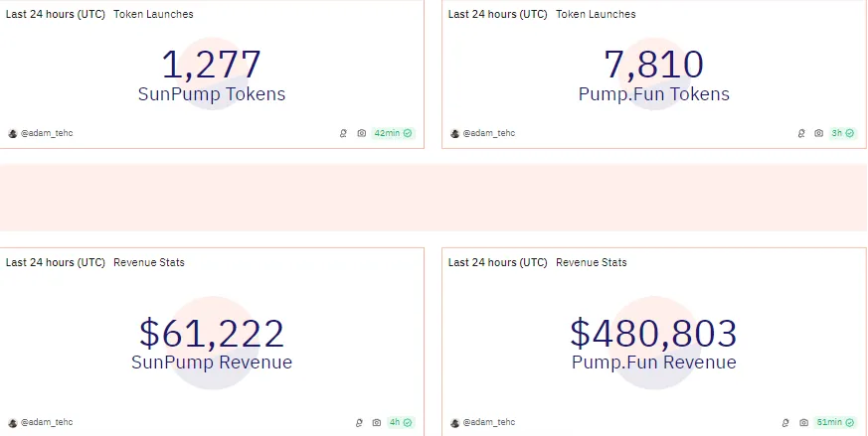Open @adam_tehc profile on Pump.Fun Revenue card
This screenshot has height=436, width=868.
(x=482, y=423)
